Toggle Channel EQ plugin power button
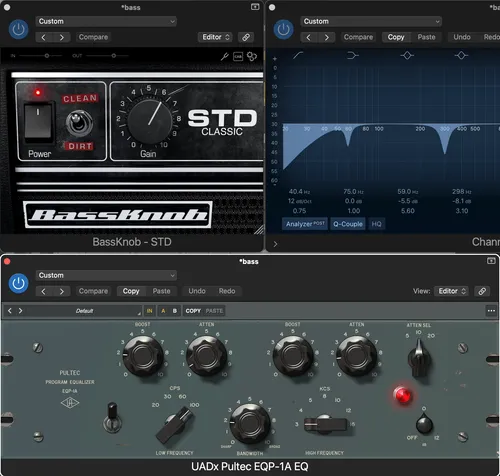This screenshot has width=500, height=476. click(x=283, y=29)
